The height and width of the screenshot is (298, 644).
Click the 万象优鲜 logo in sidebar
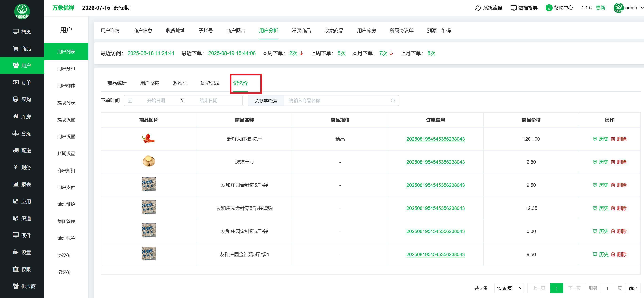point(22,12)
